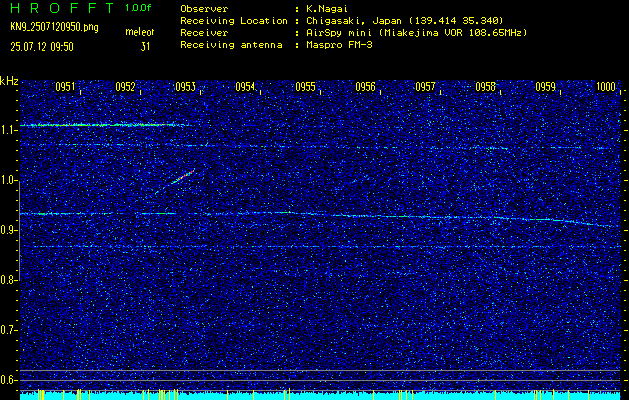Image resolution: width=629 pixels, height=400 pixels.
Task: Click the timestamp 25.07.12 09:50
Action: (42, 47)
